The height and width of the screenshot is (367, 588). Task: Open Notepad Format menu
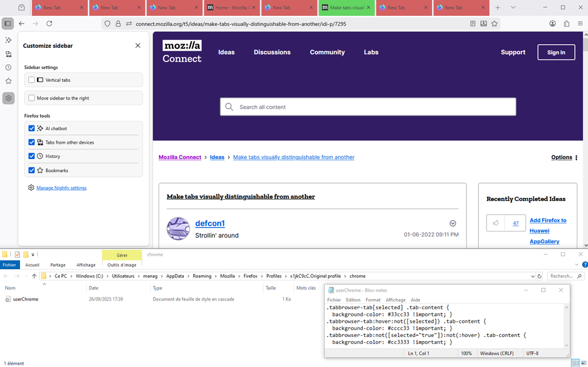[x=373, y=300]
